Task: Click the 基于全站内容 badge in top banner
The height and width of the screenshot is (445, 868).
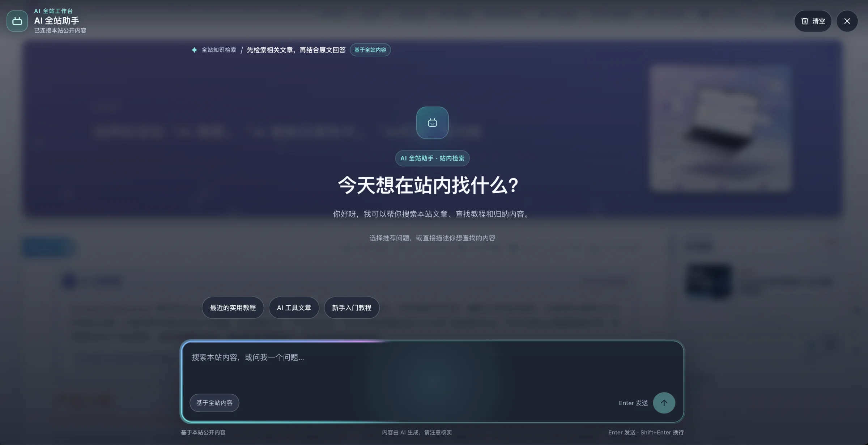Action: (x=370, y=50)
